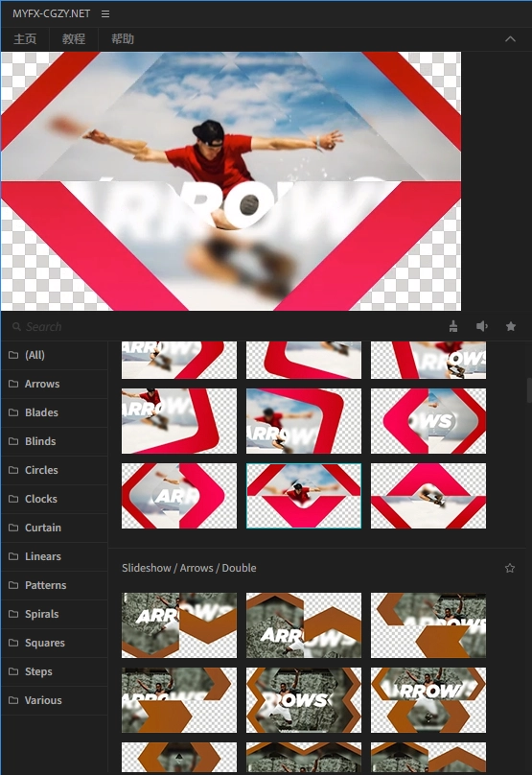Open the Blades category

coord(54,412)
